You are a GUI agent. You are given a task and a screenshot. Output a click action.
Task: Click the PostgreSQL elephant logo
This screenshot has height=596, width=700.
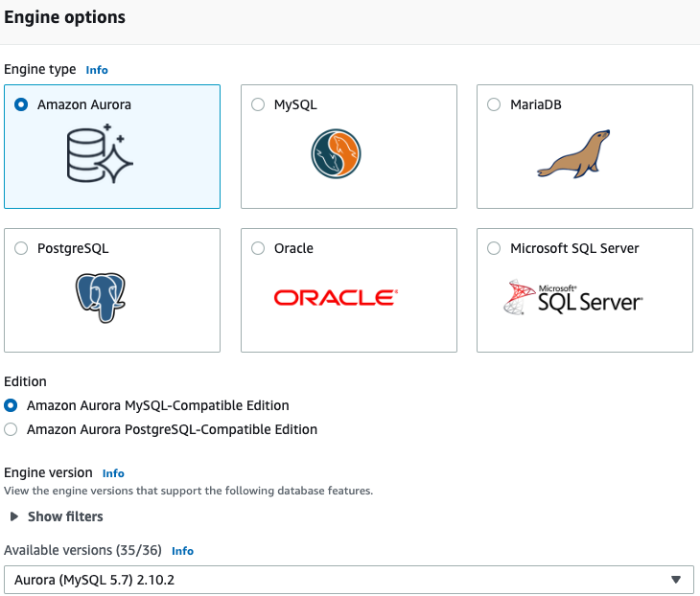point(101,298)
